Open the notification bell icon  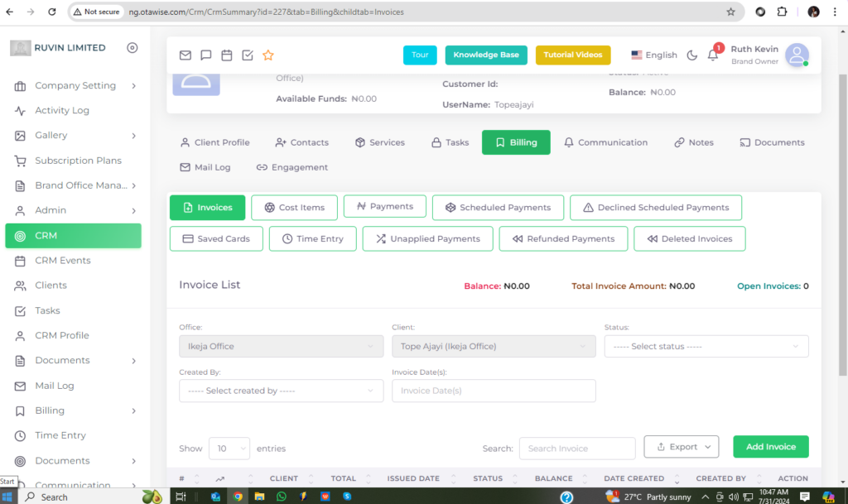[x=712, y=55]
